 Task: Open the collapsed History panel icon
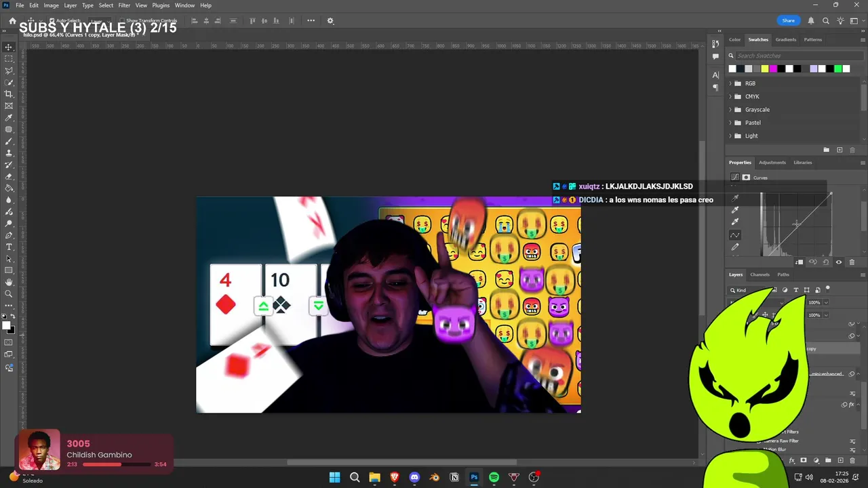pos(715,44)
